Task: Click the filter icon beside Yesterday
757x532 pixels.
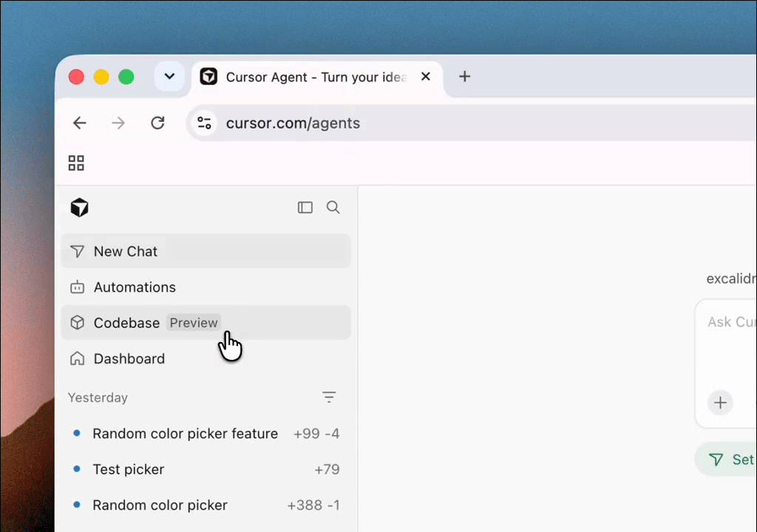Action: pyautogui.click(x=329, y=398)
